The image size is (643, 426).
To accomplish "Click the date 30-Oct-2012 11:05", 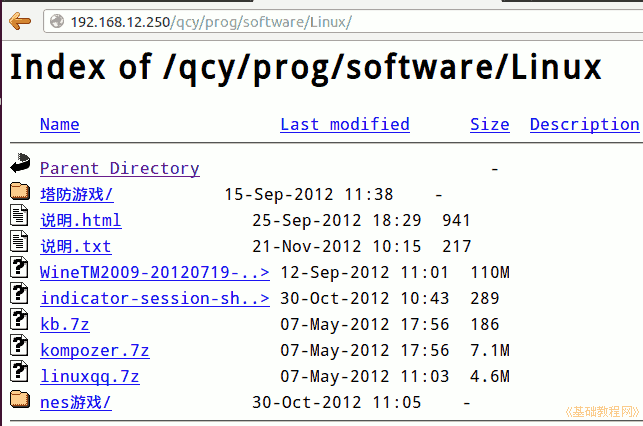I will pos(337,402).
